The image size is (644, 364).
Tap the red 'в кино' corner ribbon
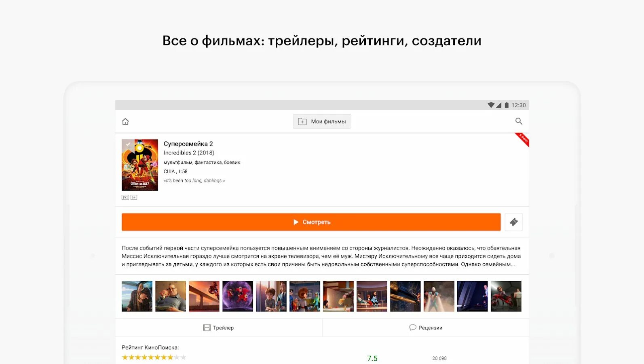(522, 140)
